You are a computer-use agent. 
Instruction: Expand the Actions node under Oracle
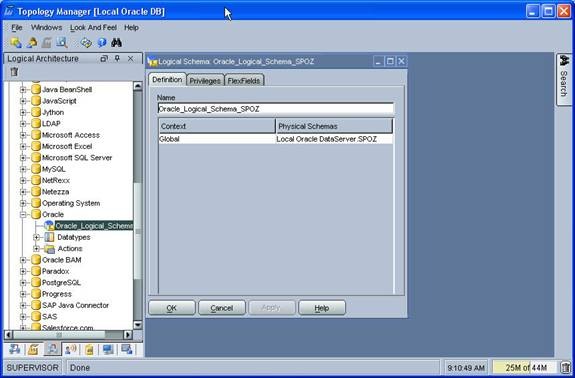(x=36, y=249)
